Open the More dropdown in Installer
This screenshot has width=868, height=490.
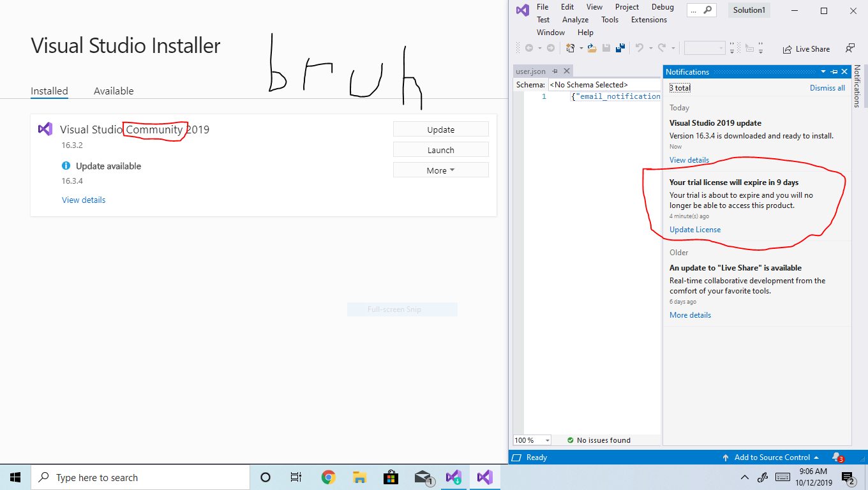(x=441, y=170)
